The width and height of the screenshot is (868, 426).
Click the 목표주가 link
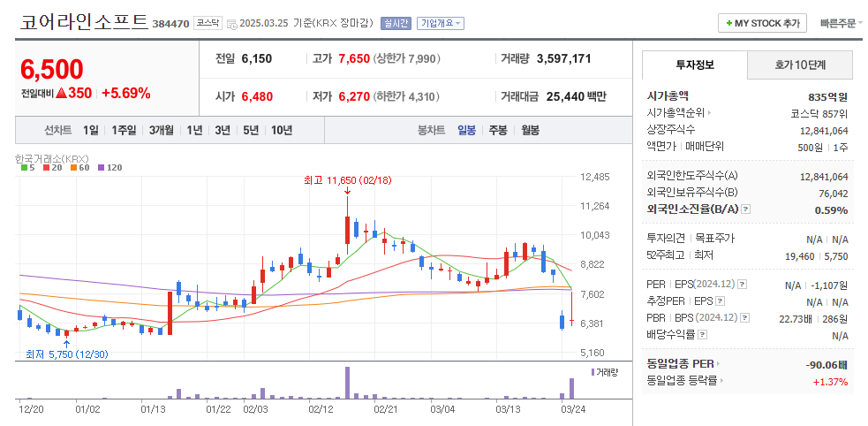point(714,239)
